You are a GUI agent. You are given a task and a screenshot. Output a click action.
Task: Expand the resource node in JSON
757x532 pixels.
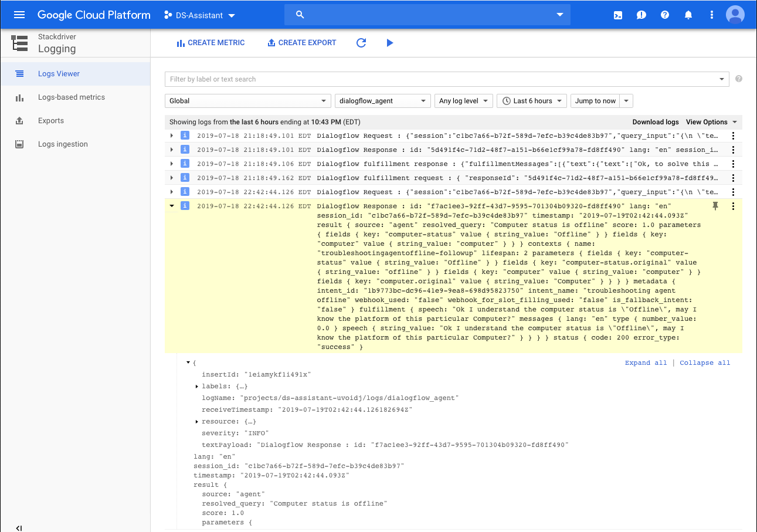click(x=197, y=421)
